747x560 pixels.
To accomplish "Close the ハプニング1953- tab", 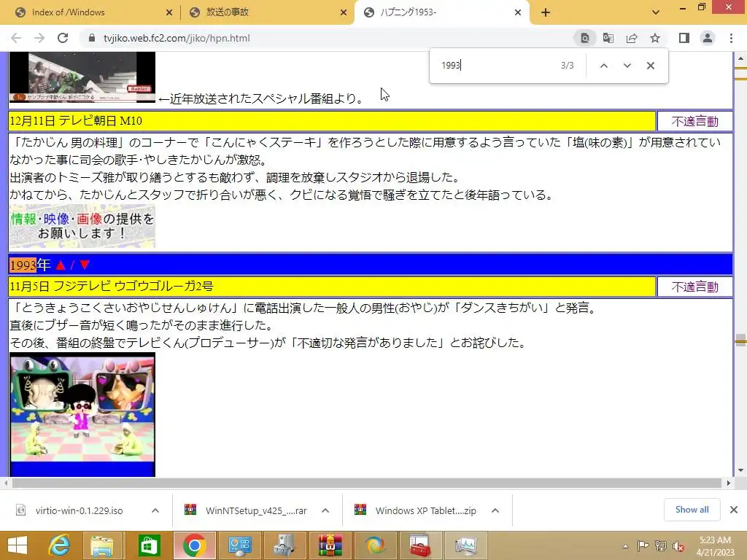I will [x=517, y=12].
